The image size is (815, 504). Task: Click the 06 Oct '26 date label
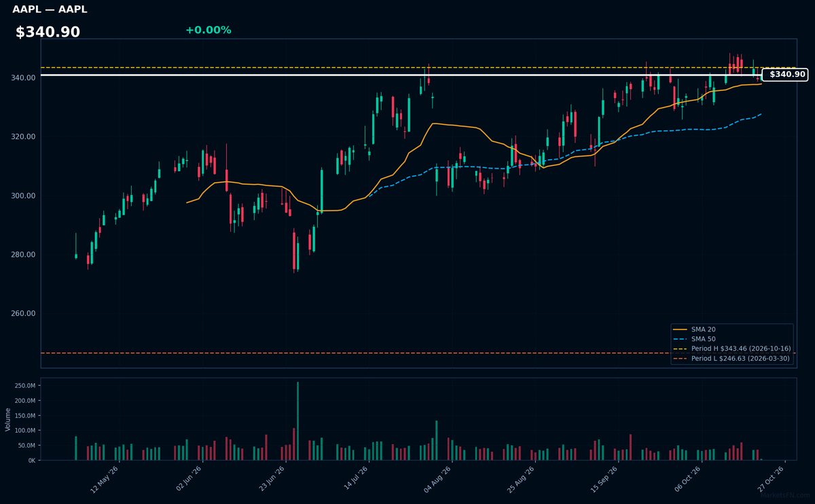tap(687, 478)
